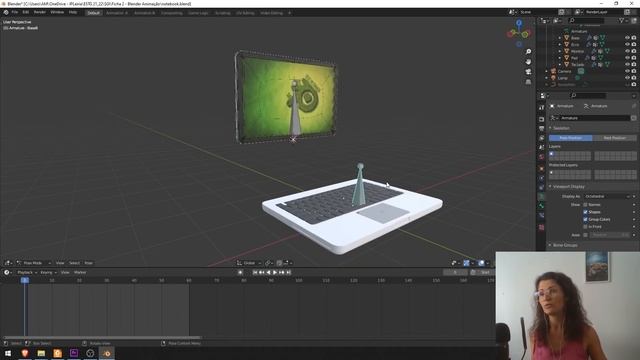Open the Bone properties tab icon
Viewport: 640px width, 360px height.
(542, 206)
